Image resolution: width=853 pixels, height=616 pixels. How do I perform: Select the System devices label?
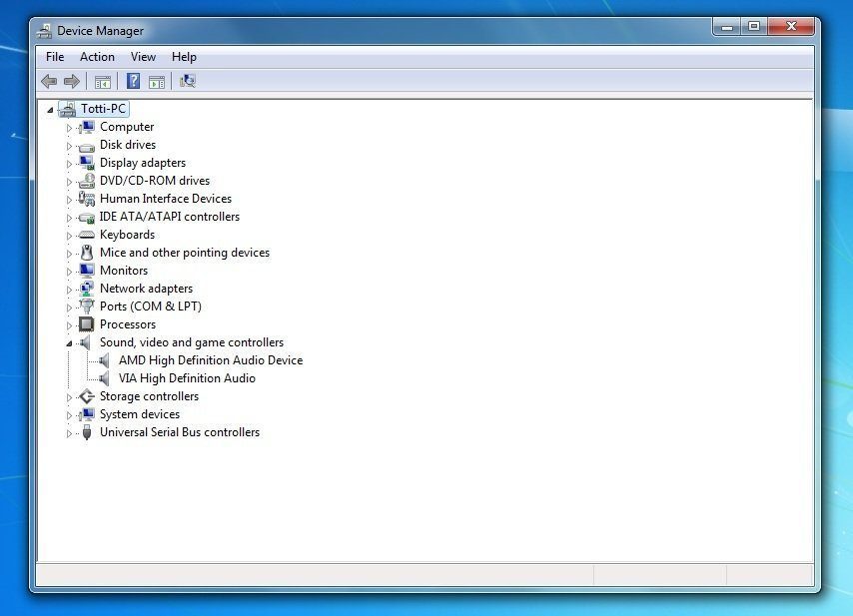(139, 414)
